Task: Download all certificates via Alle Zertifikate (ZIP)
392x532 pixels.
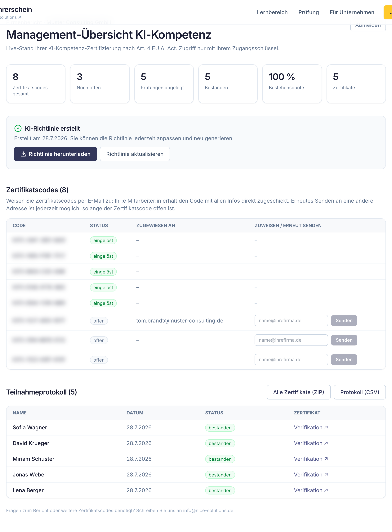Action: coord(299,392)
